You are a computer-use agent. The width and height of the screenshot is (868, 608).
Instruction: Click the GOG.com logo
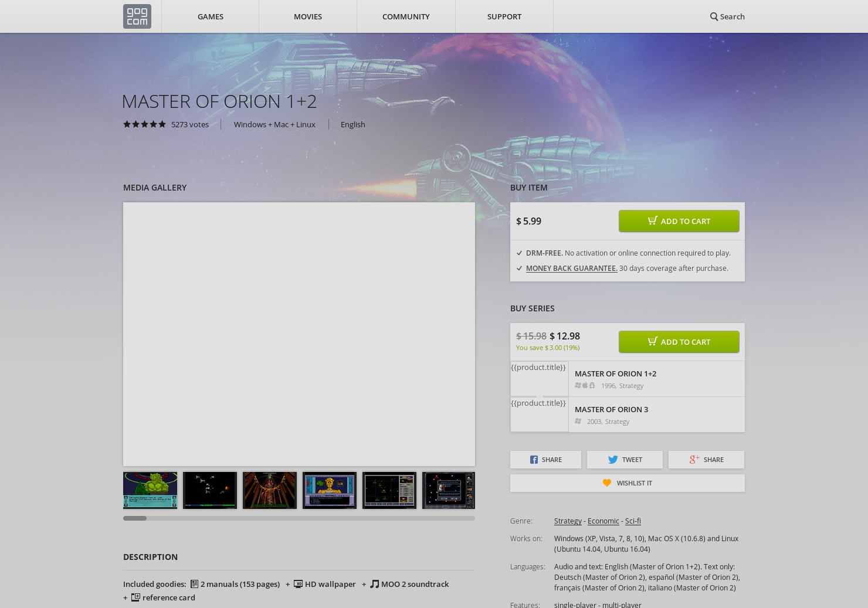[x=137, y=16]
